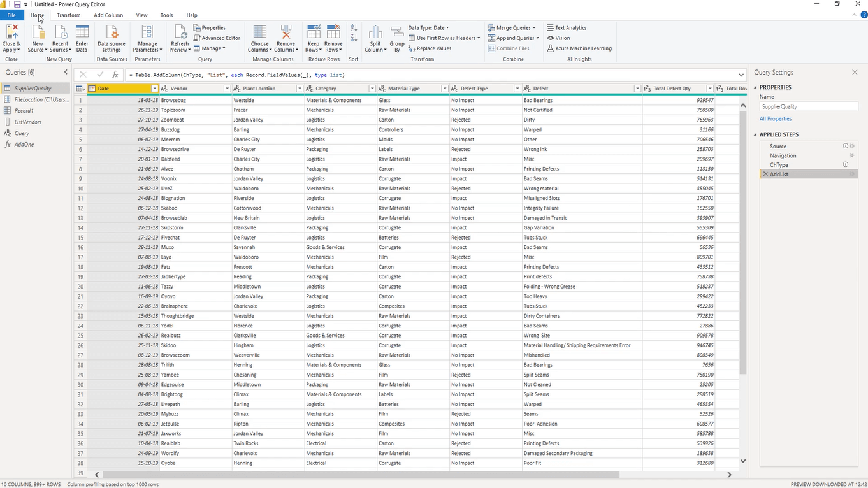This screenshot has height=488, width=868.
Task: Click the Enter Data icon
Action: [x=82, y=38]
